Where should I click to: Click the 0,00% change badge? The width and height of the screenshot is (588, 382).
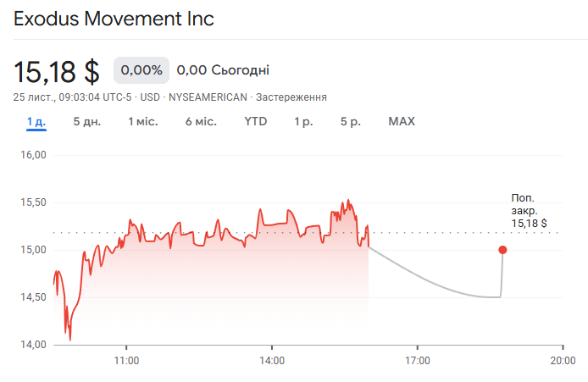141,69
